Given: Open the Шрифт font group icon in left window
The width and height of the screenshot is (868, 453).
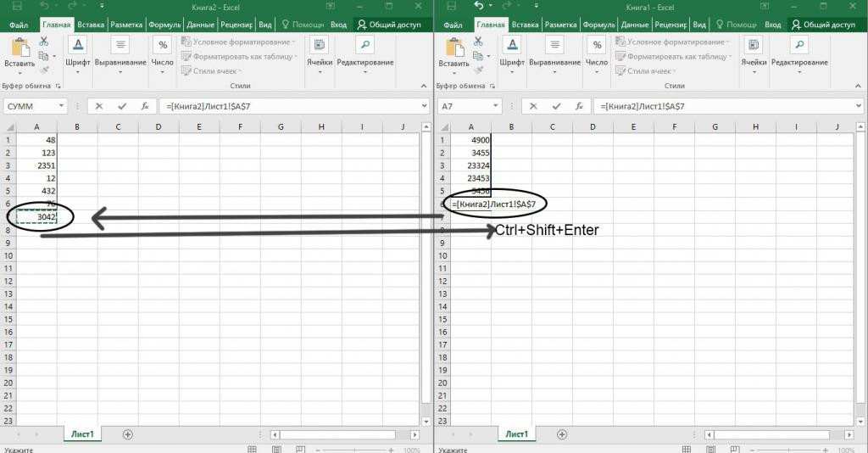Looking at the screenshot, I should pos(77,45).
